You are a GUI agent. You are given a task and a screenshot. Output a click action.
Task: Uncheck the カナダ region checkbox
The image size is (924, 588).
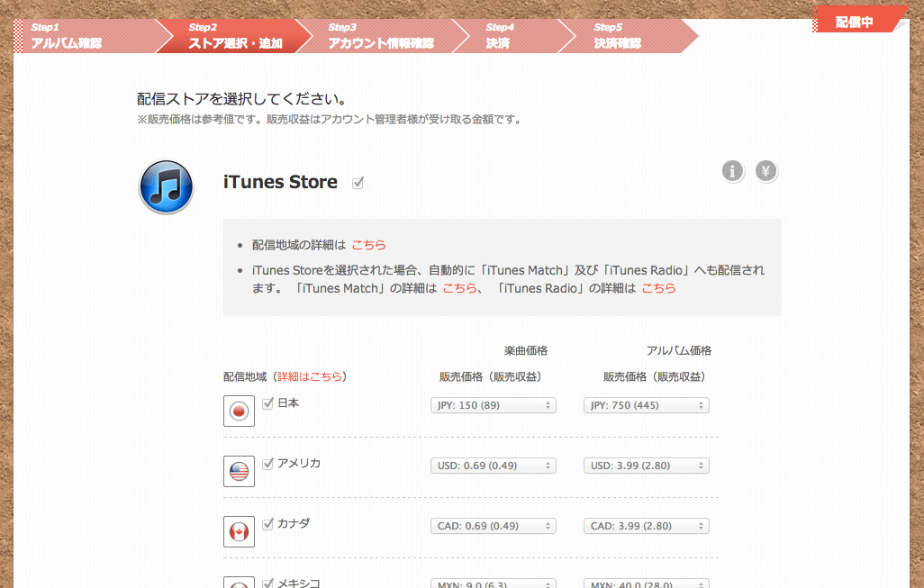coord(268,523)
